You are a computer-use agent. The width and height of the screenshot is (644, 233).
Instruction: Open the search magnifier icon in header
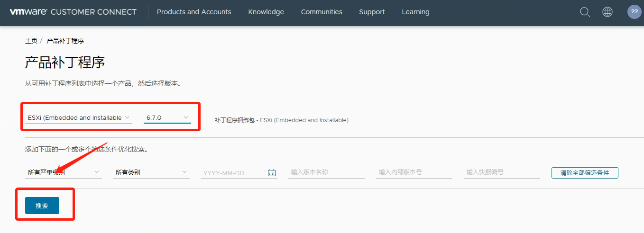585,12
